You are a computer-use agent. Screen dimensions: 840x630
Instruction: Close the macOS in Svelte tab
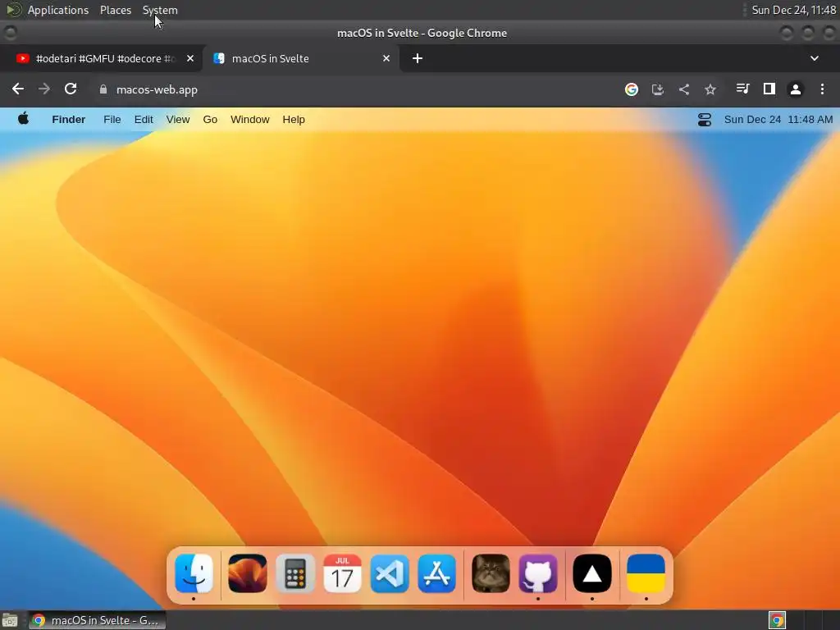click(386, 58)
